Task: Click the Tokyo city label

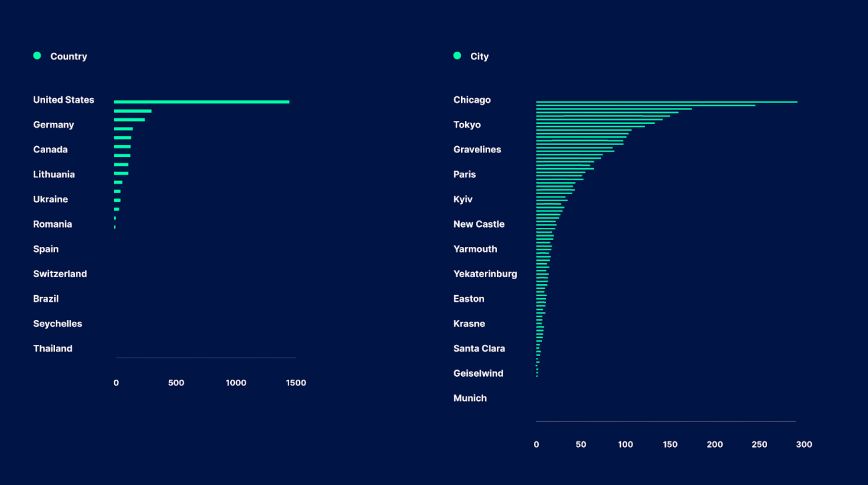Action: (467, 125)
